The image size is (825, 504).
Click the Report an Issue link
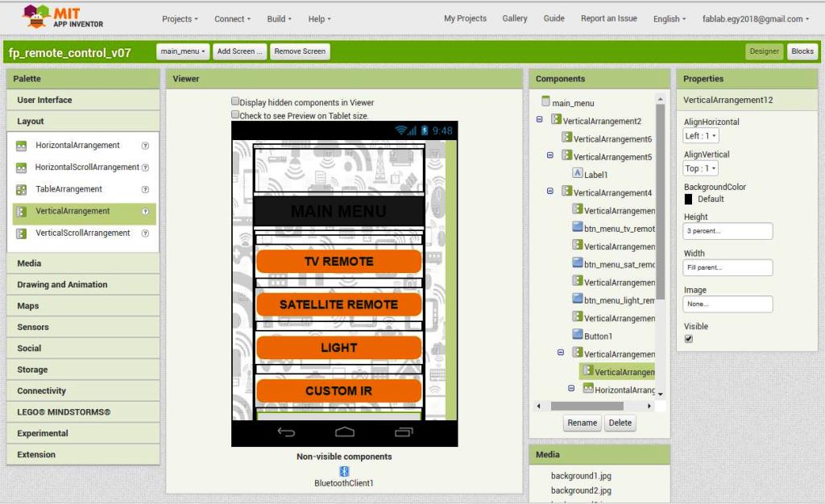click(609, 19)
